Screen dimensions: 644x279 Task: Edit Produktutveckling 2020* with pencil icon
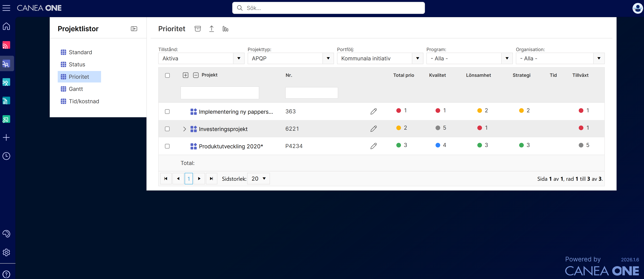click(374, 146)
